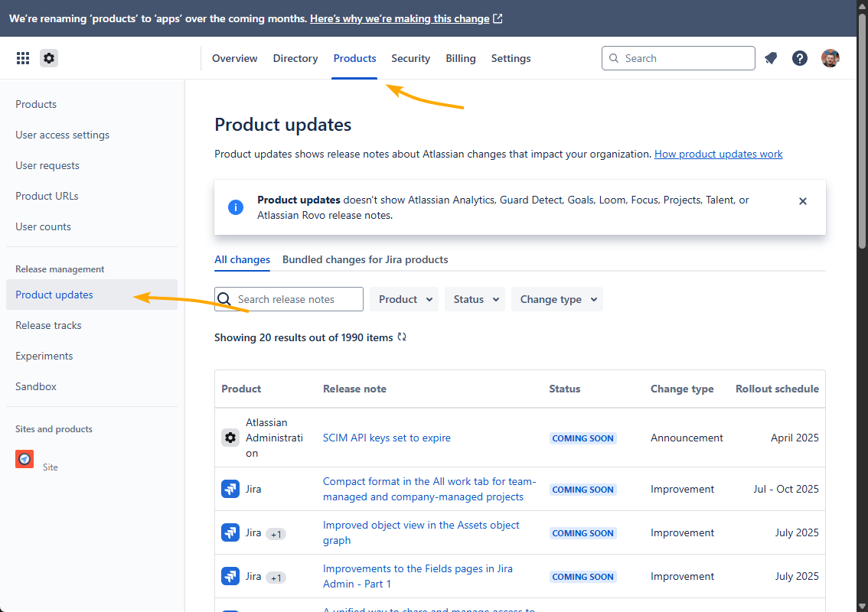The width and height of the screenshot is (868, 612).
Task: Click in the Search release notes field
Action: pyautogui.click(x=289, y=299)
